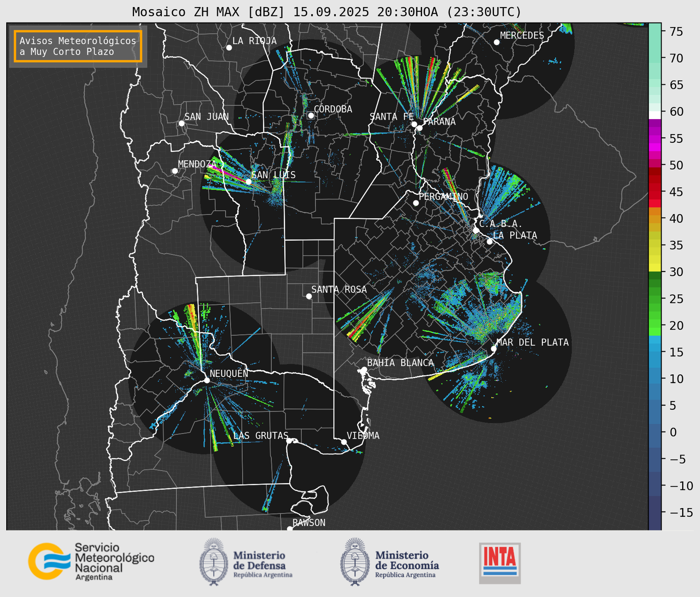Click the Avisos Meteorológicos a Muy Corto Plazo box
The height and width of the screenshot is (597, 700).
(78, 46)
